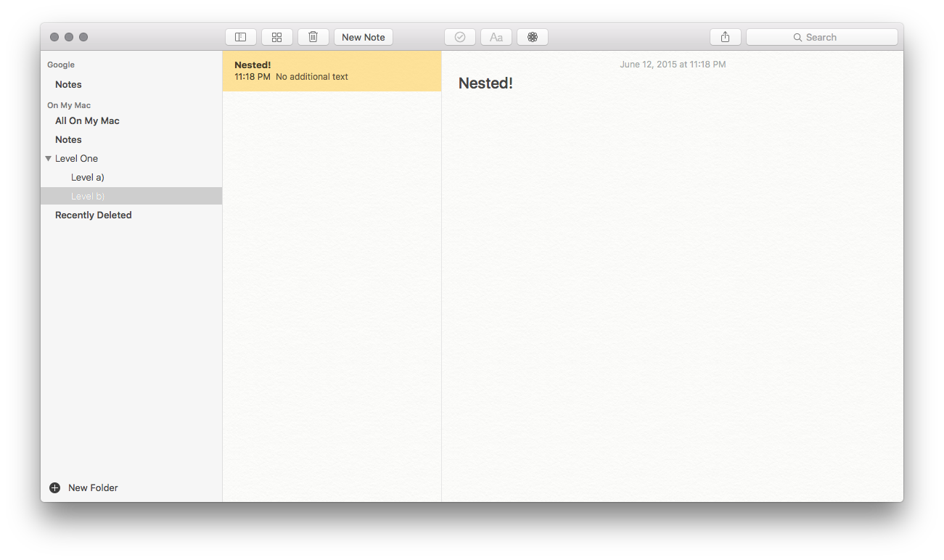944x560 pixels.
Task: Collapse the Level One disclosure triangle
Action: pos(48,158)
